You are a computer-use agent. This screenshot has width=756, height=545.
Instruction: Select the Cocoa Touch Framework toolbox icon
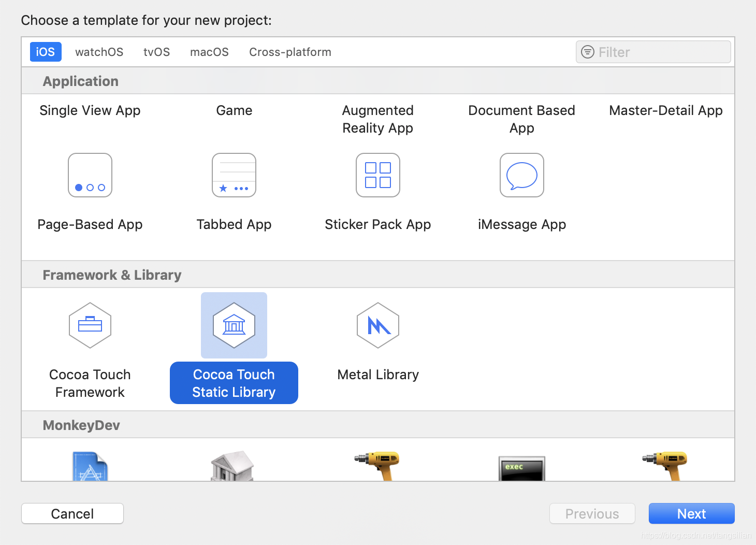(90, 325)
